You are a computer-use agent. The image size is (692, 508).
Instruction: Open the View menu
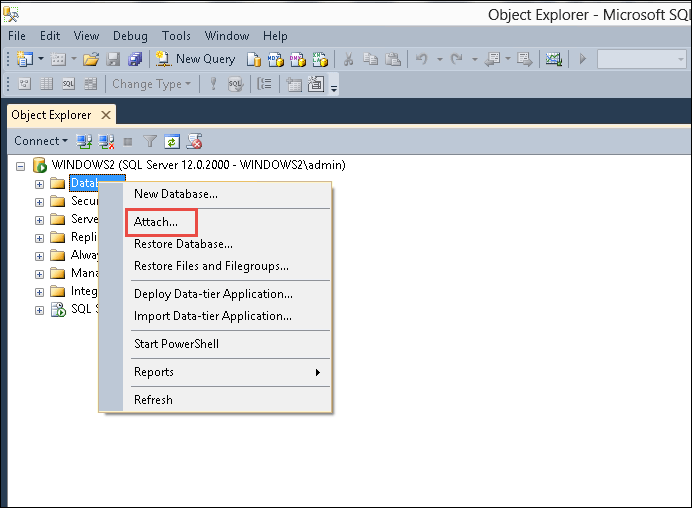click(86, 36)
